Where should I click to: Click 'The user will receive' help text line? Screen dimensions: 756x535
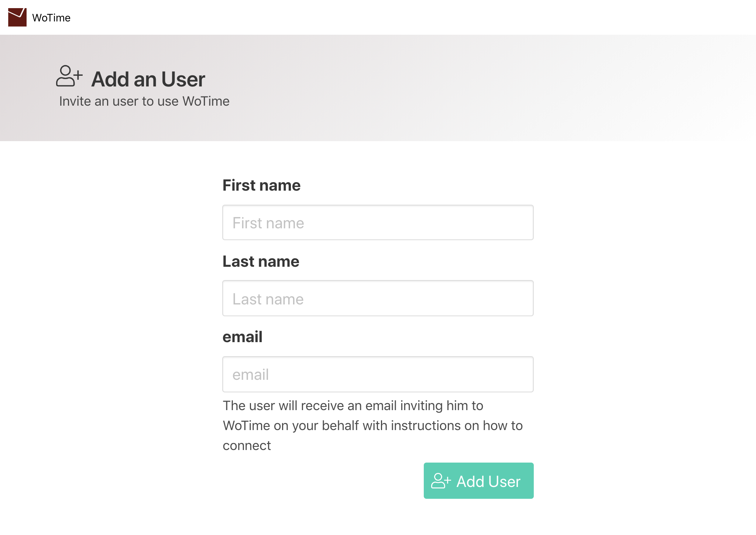click(353, 406)
